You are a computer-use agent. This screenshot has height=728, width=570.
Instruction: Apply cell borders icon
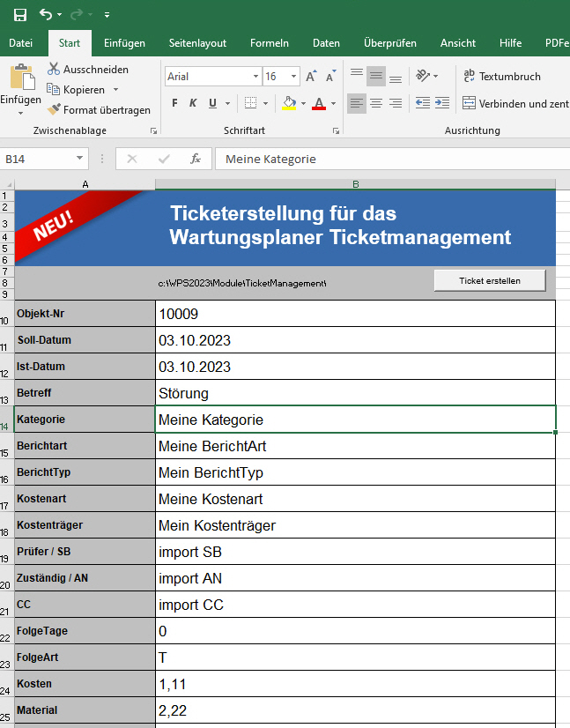click(251, 103)
